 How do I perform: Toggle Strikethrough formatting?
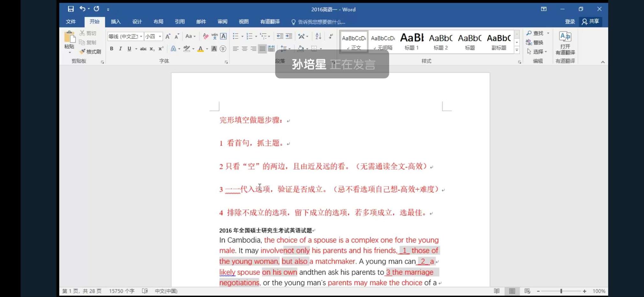coord(143,49)
